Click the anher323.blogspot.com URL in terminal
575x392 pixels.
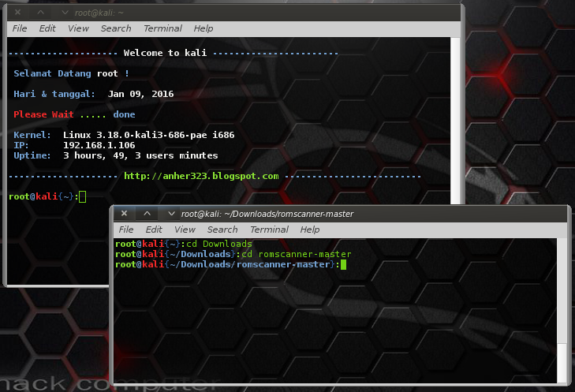[201, 176]
